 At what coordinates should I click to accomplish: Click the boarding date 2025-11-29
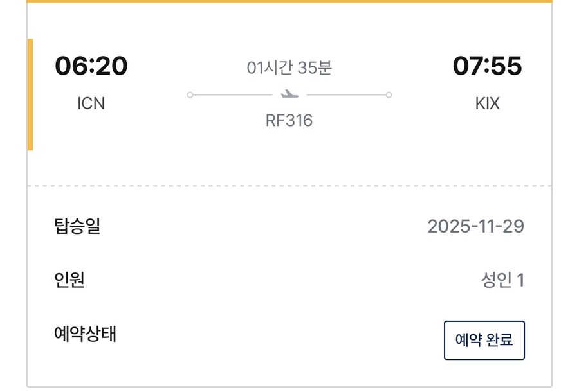[475, 226]
